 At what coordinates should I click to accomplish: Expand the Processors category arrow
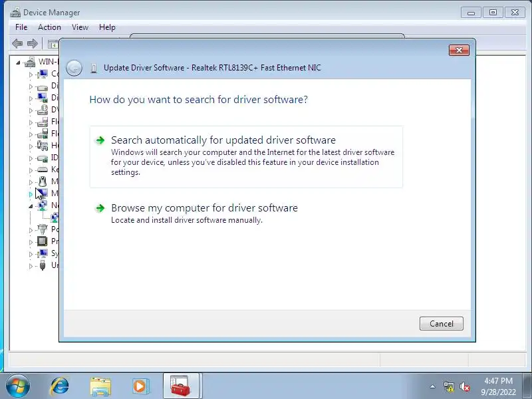31,242
